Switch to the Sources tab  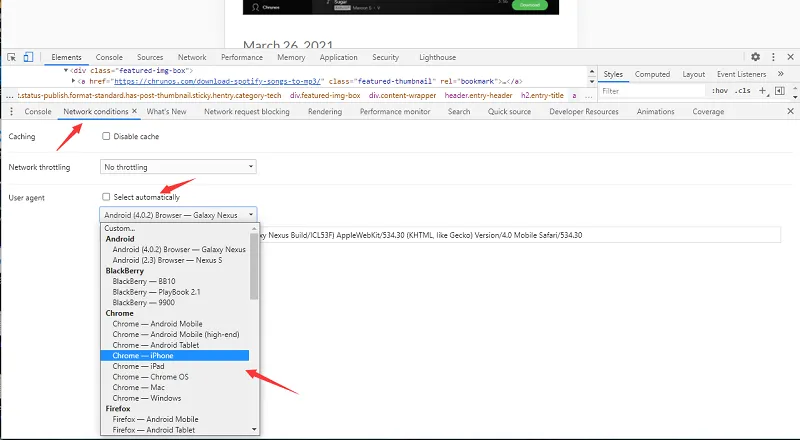point(150,57)
